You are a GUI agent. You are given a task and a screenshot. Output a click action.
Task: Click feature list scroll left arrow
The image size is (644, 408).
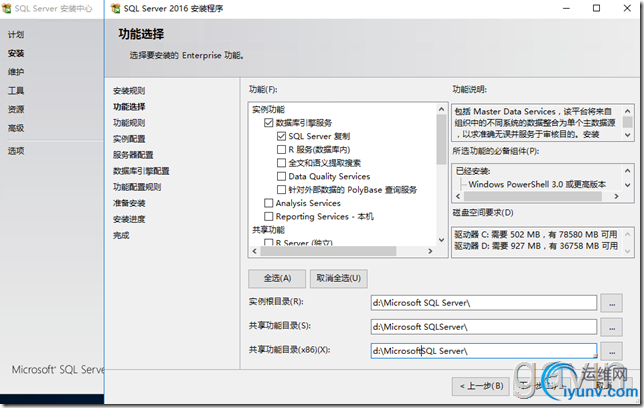point(255,251)
